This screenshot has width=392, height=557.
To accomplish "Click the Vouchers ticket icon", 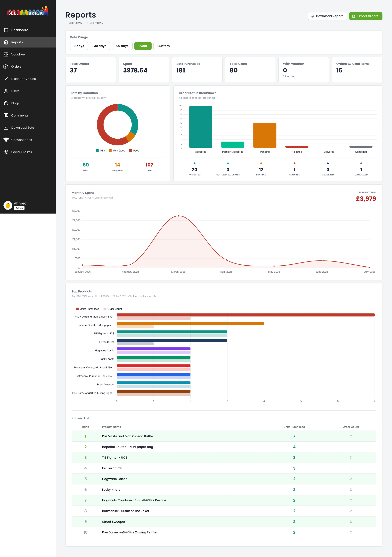I will tap(6, 54).
